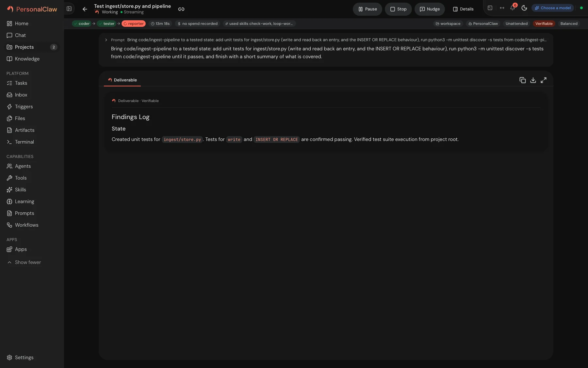This screenshot has width=588, height=368.
Task: Open the Inbox page
Action: 32,95
